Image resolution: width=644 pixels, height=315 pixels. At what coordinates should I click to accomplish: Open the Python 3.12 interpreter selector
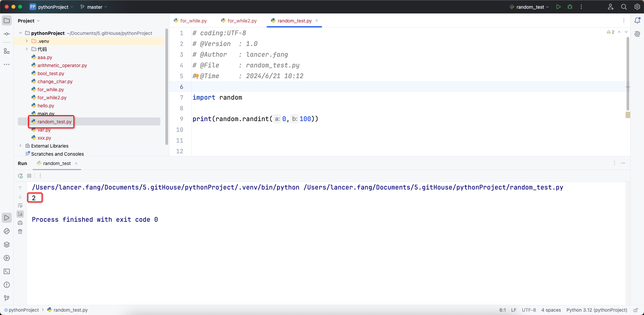[x=596, y=310]
